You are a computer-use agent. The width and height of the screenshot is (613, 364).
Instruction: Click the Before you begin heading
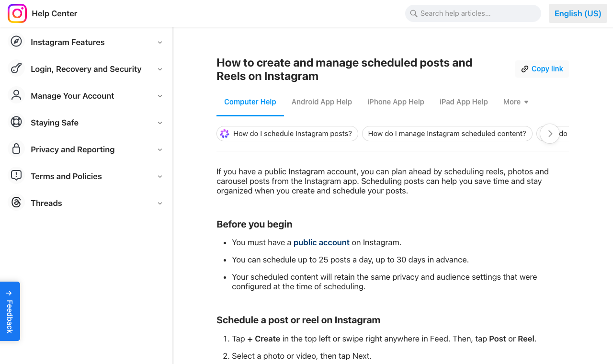point(254,224)
